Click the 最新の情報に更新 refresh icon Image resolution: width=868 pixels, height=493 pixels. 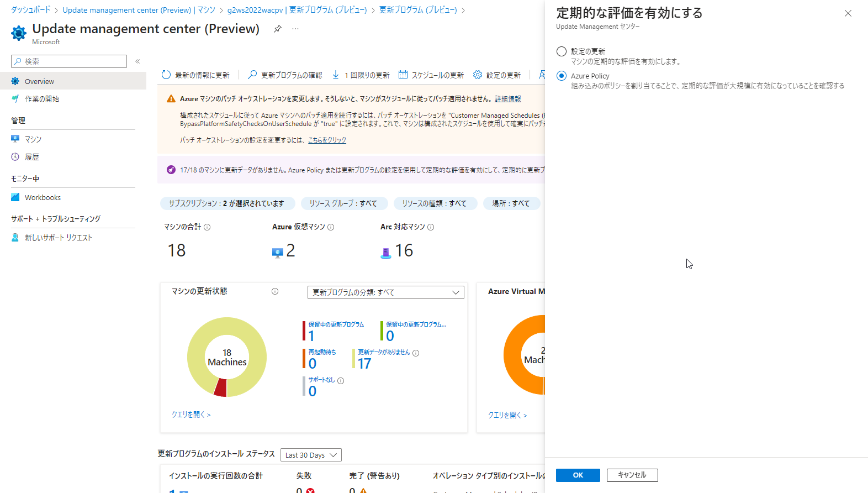click(166, 75)
